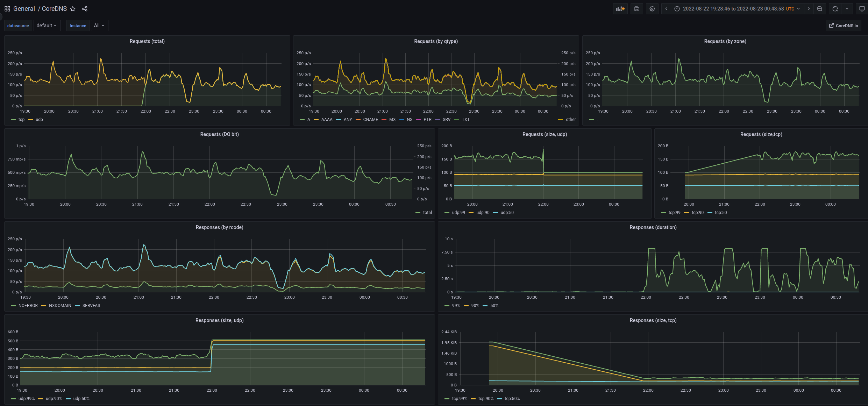Click the dashboards grid icon
This screenshot has height=406, width=868.
pyautogui.click(x=7, y=9)
